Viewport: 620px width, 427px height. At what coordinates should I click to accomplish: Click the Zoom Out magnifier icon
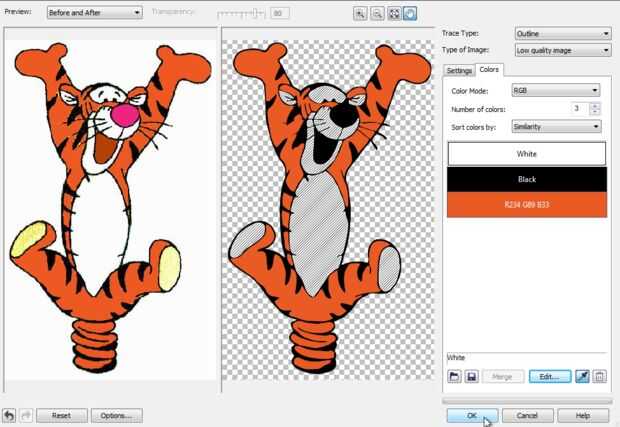(x=377, y=14)
